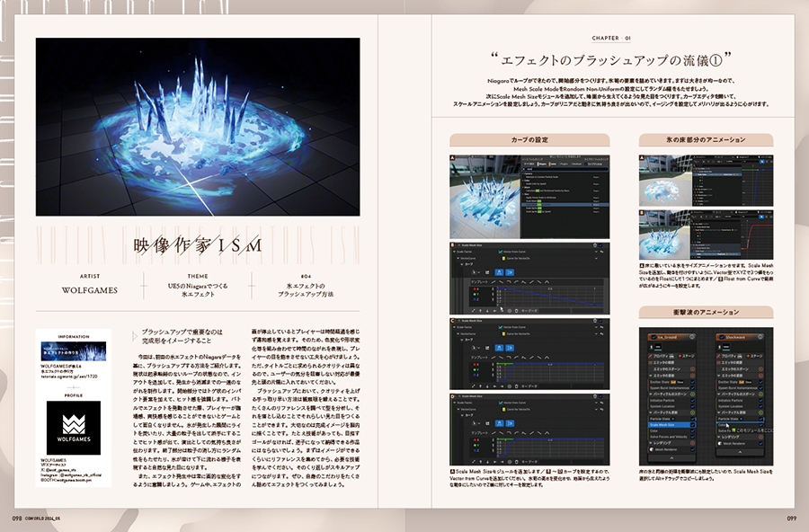
Task: Click second blue snapping button in panel B
Action: point(510,272)
